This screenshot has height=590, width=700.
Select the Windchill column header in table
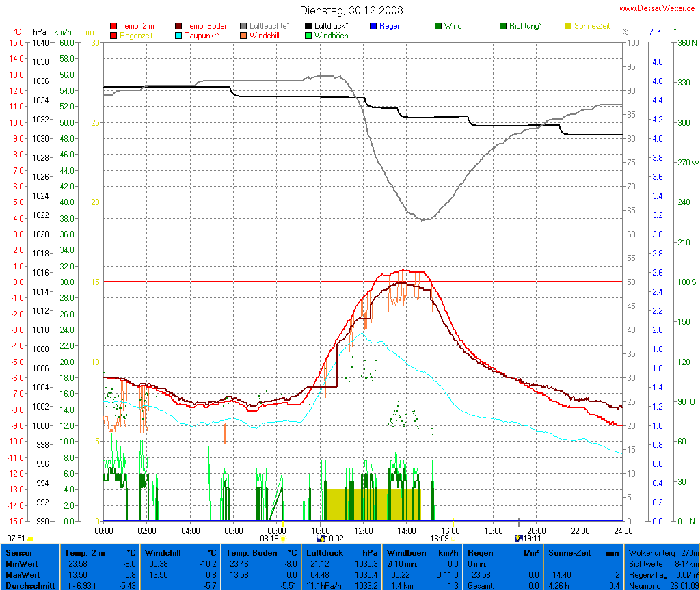click(x=164, y=552)
